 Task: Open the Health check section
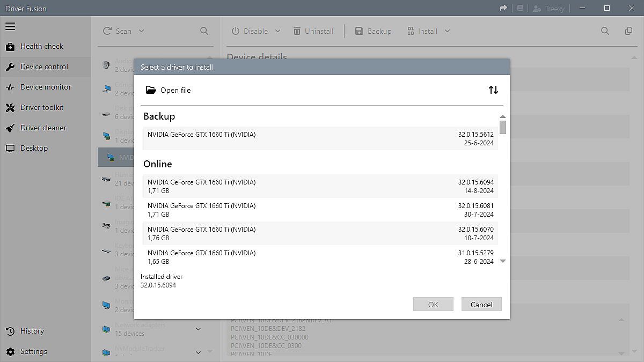coord(41,47)
